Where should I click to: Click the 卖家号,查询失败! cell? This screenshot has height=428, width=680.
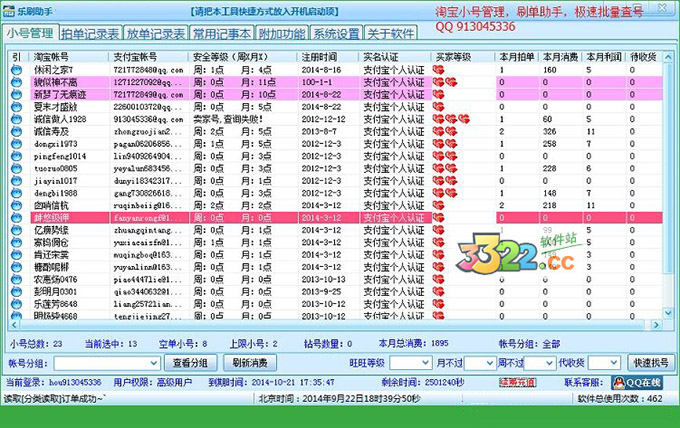coord(228,119)
